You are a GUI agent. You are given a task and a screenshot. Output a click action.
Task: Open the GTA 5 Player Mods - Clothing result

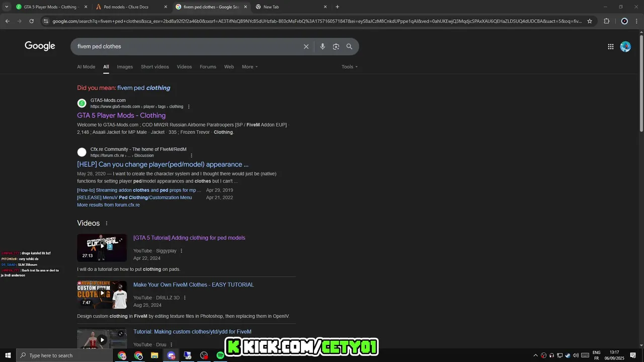coord(121,116)
